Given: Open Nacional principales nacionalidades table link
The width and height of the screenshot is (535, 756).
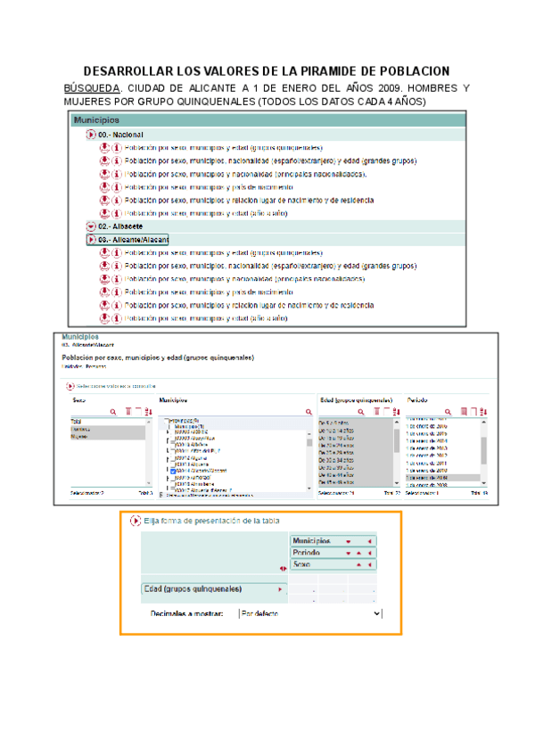Looking at the screenshot, I should coord(245,174).
